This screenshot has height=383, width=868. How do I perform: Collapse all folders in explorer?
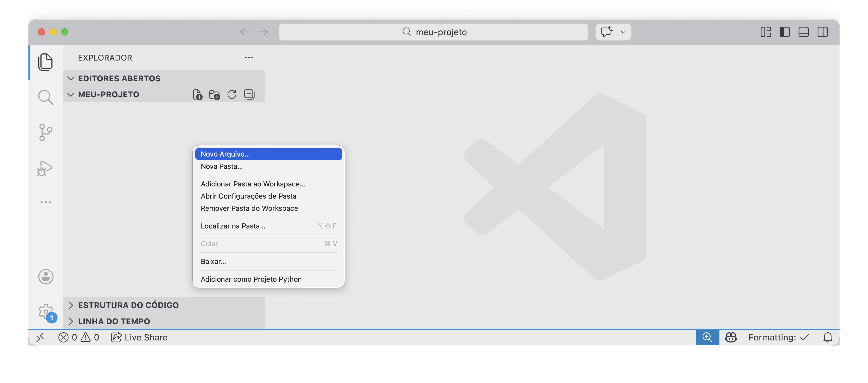click(x=249, y=94)
